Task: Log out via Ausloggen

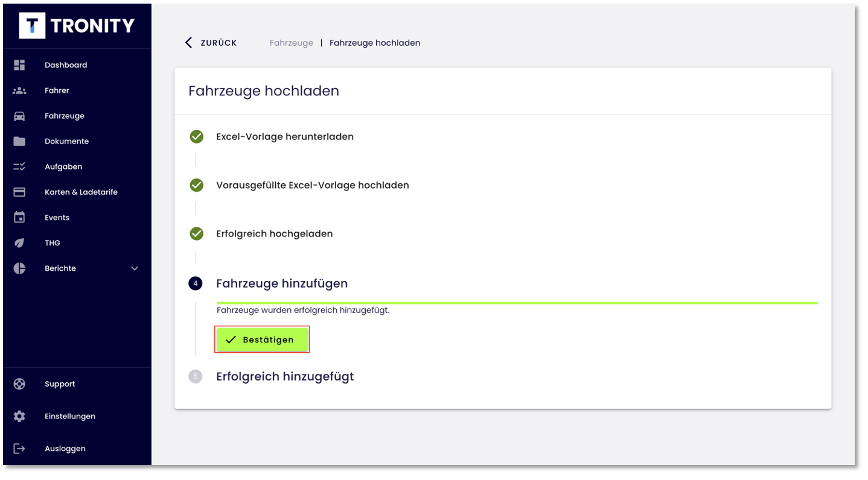Action: pos(65,449)
